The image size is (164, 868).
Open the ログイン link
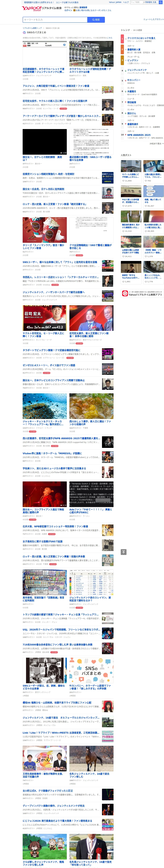(x=68, y=10)
